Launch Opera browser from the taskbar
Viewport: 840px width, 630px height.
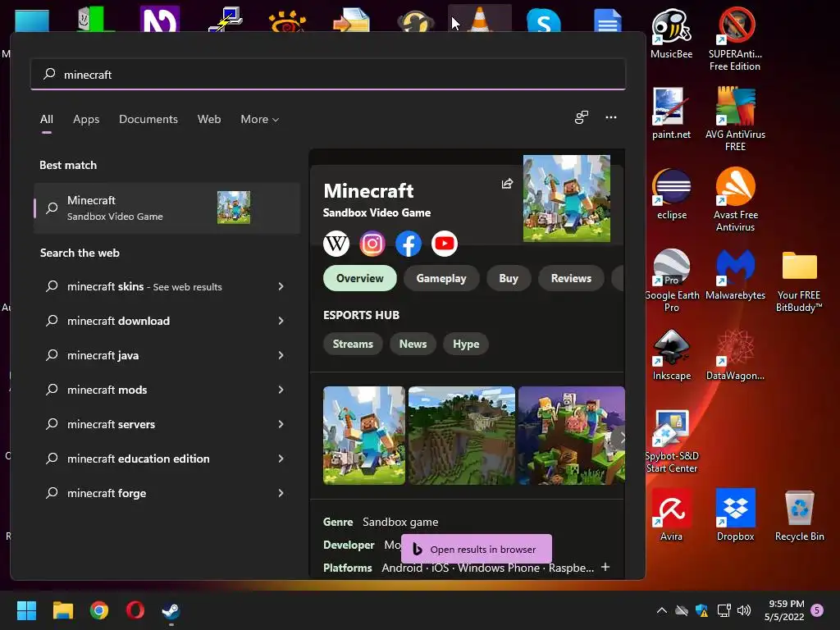[x=135, y=610]
